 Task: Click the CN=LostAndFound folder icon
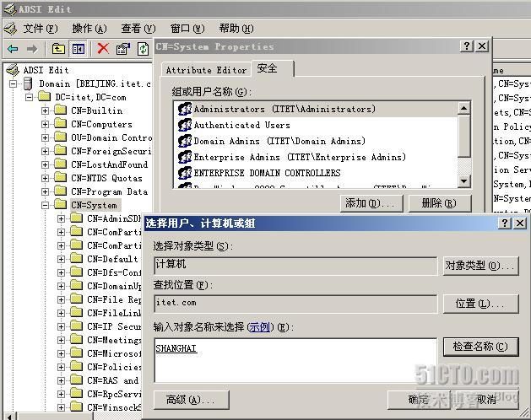[61, 164]
